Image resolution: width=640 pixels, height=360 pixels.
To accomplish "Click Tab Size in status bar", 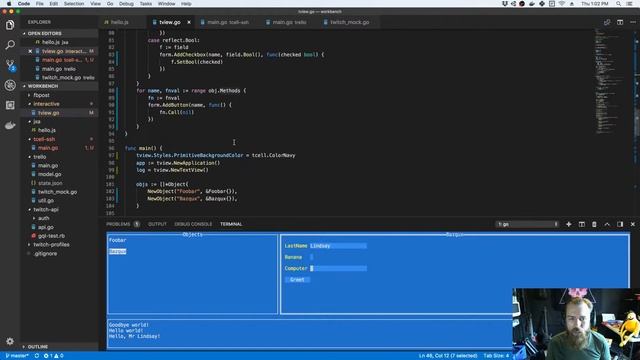I will (496, 356).
